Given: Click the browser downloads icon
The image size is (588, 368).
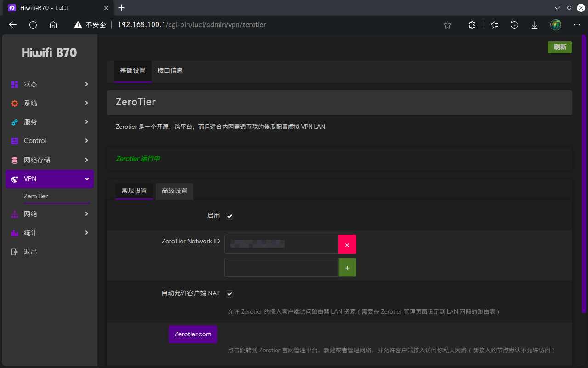Looking at the screenshot, I should point(535,25).
